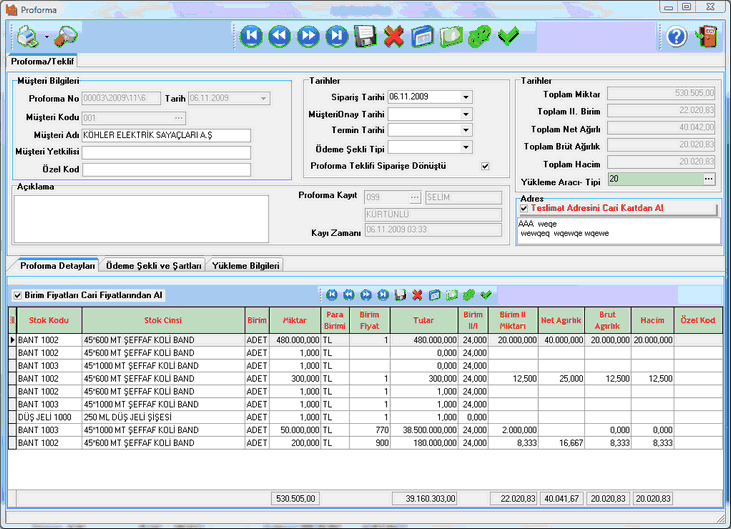
Task: Click the magnifier search icon
Action: (x=66, y=36)
